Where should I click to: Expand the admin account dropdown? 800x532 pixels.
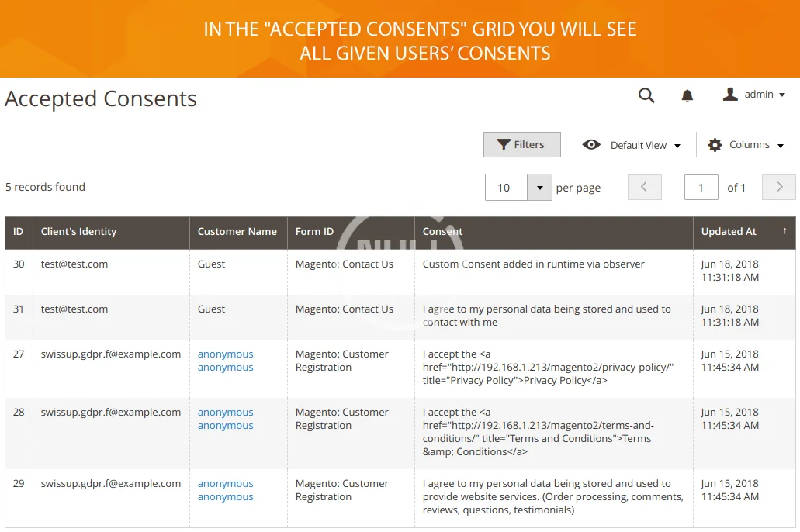pos(781,95)
